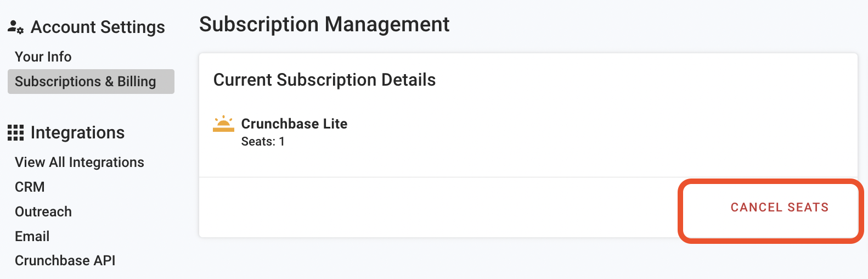Click the Crunchbase Lite sun icon
Viewport: 868px width, 279px height.
click(223, 124)
